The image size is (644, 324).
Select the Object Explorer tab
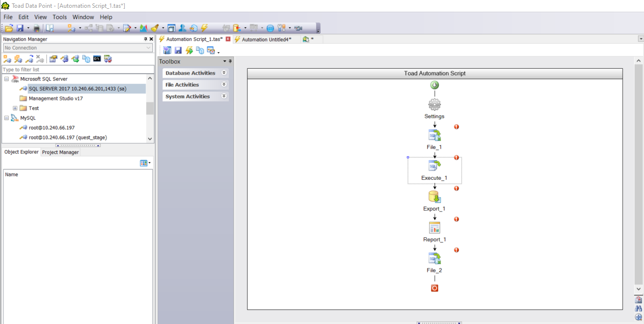pyautogui.click(x=21, y=152)
